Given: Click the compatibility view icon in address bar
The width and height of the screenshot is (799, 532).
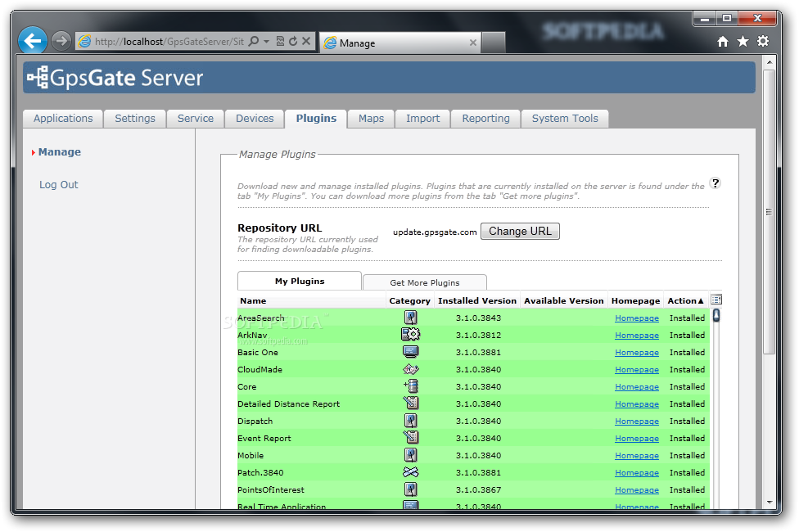Looking at the screenshot, I should point(280,41).
